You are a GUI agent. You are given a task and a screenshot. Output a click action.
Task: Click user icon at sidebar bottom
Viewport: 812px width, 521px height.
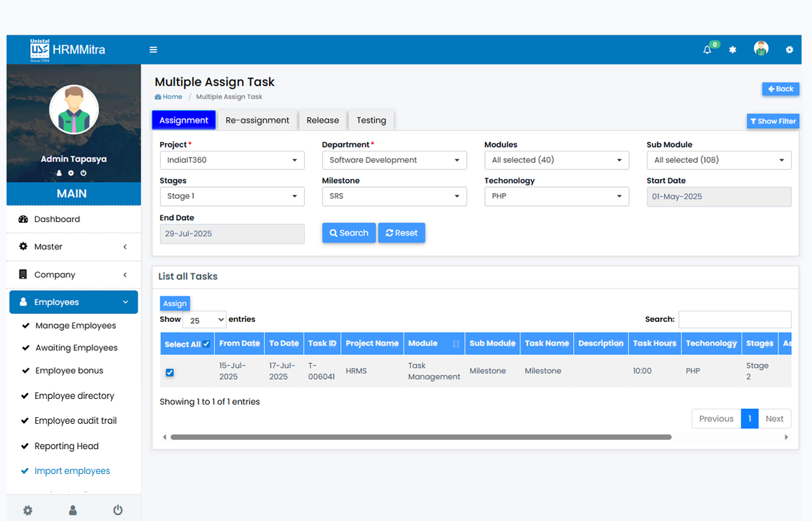point(73,510)
